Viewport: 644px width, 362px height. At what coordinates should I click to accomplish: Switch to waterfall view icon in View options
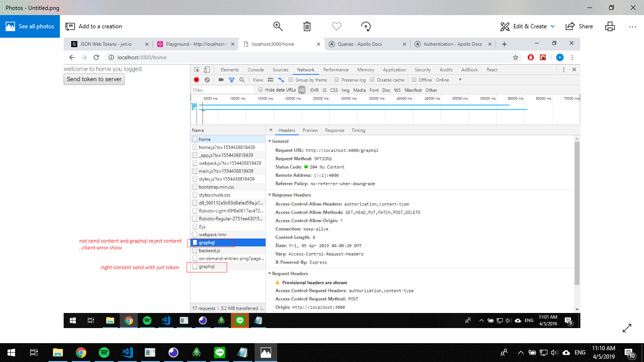click(281, 80)
